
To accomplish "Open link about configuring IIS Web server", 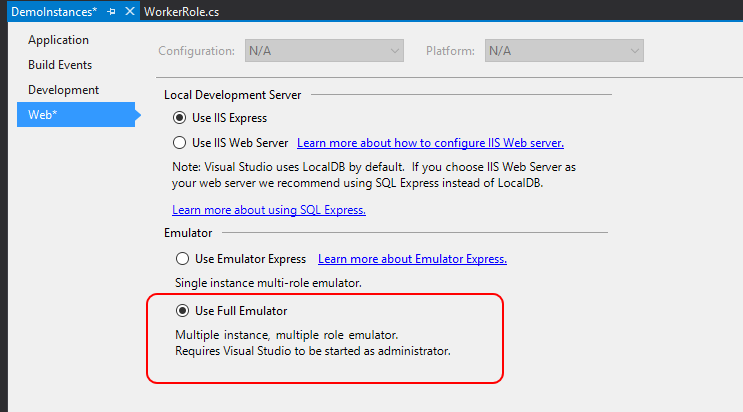I will (x=430, y=143).
